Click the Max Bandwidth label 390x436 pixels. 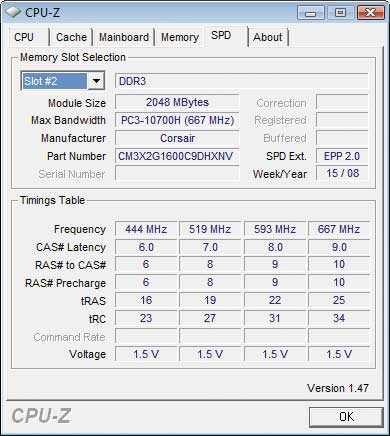68,120
